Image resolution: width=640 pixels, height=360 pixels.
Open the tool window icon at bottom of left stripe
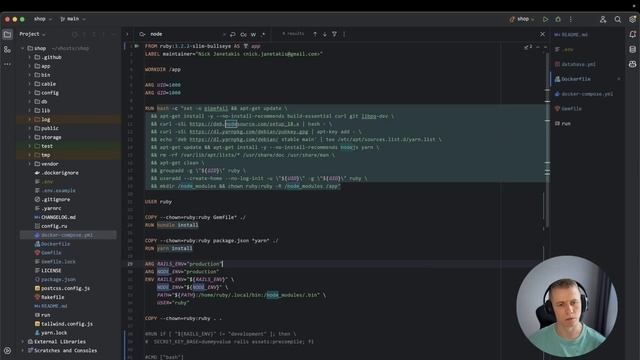pyautogui.click(x=7, y=350)
